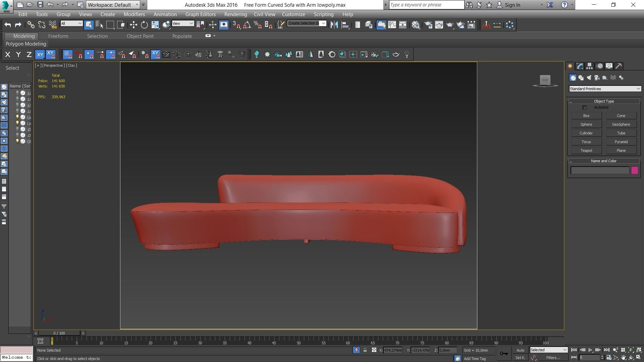
Task: Collapse the Object Type rollout
Action: coord(604,101)
